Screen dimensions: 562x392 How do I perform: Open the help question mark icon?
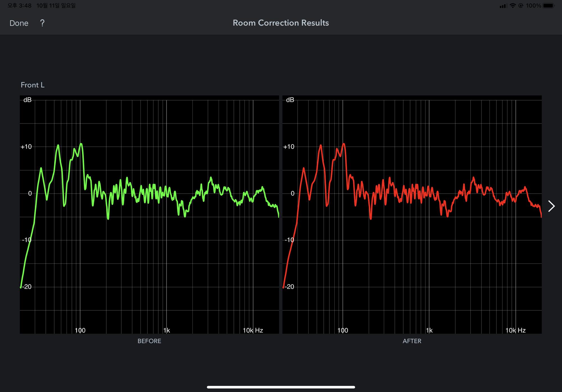click(x=42, y=23)
